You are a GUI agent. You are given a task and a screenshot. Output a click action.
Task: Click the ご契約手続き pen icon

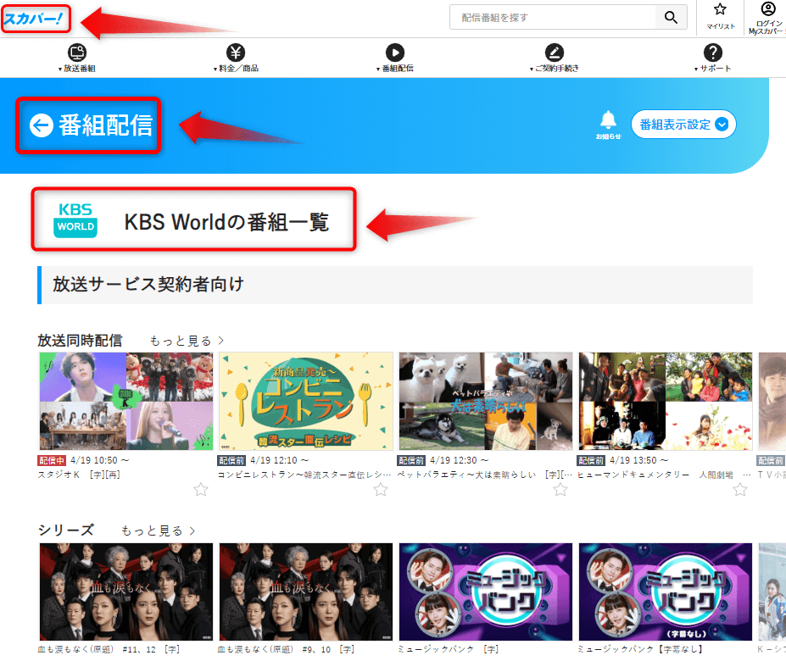click(554, 53)
